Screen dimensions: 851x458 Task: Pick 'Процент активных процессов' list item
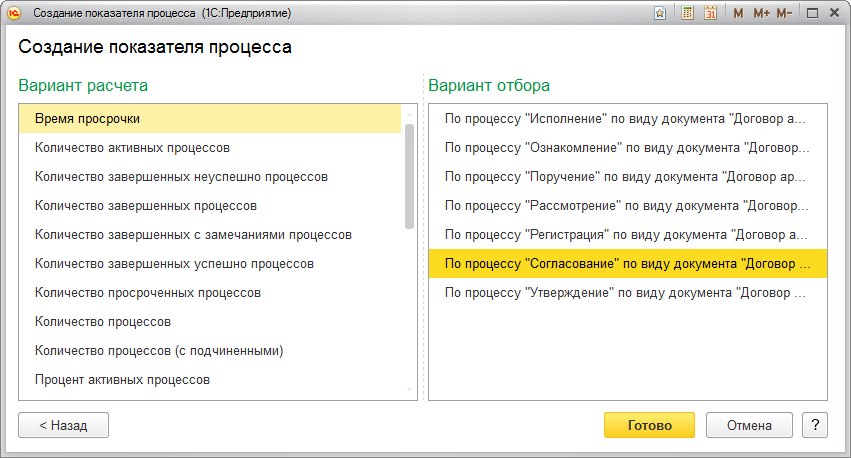(122, 380)
